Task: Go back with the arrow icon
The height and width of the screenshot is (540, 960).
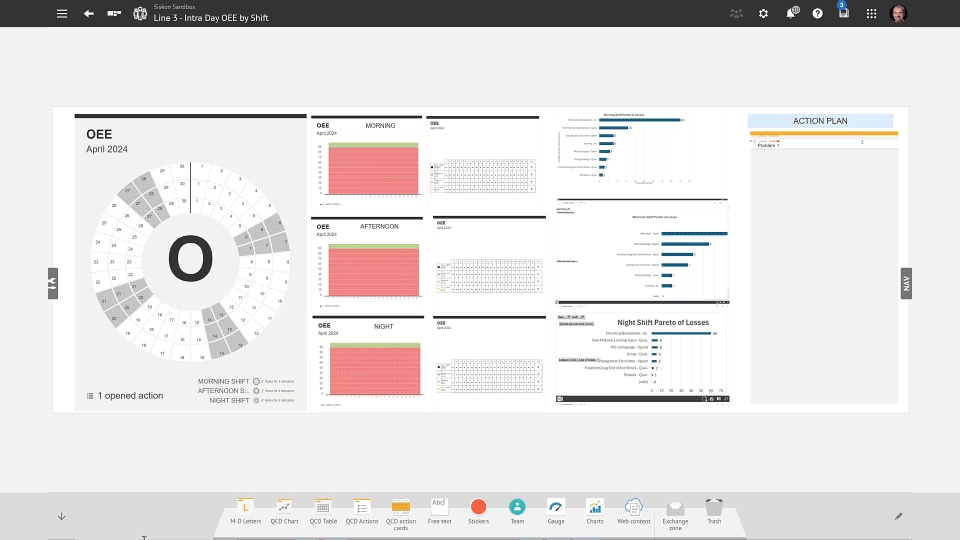Action: pos(89,13)
